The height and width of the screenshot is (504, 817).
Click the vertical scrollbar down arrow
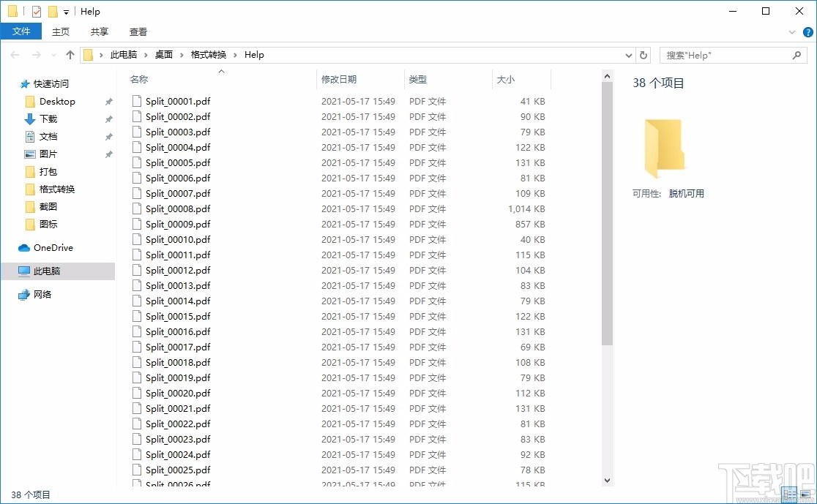[608, 481]
